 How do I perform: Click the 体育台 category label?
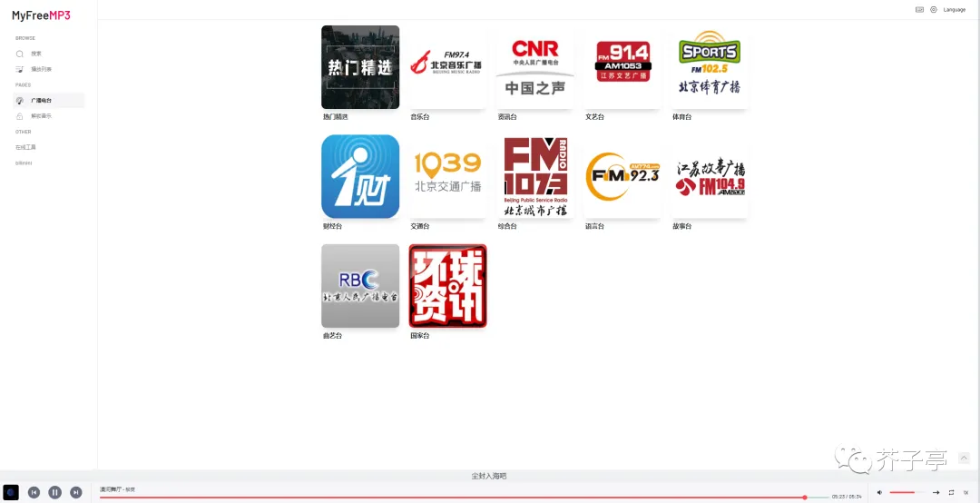[x=681, y=117]
